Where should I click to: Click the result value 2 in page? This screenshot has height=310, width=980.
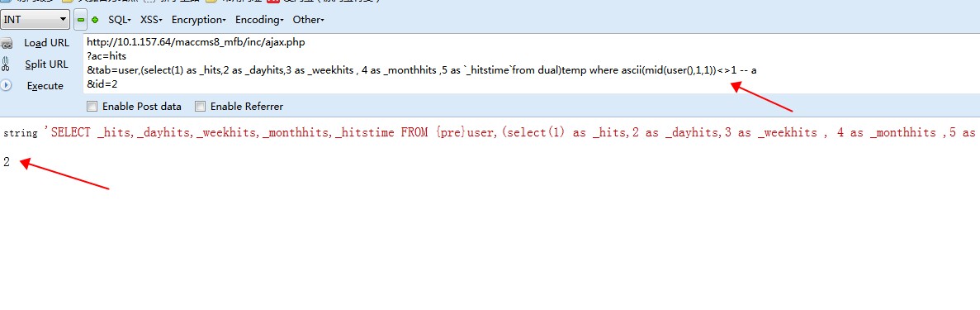[7, 162]
